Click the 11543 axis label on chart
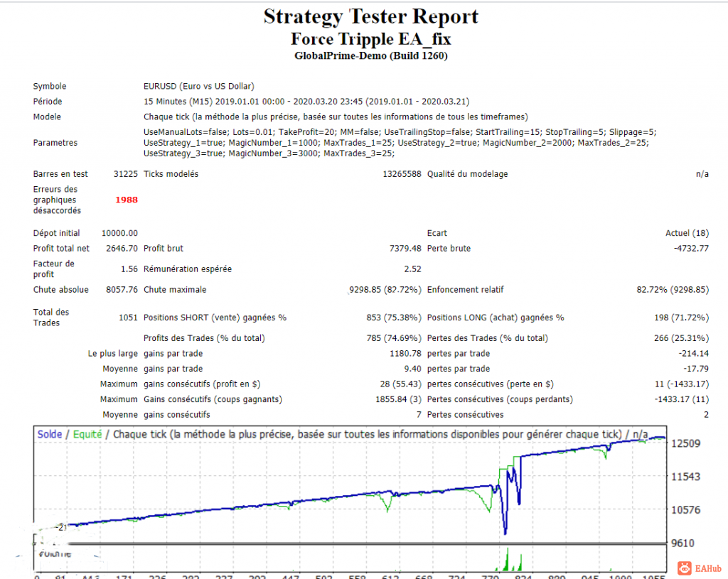Image resolution: width=728 pixels, height=579 pixels. 686,477
